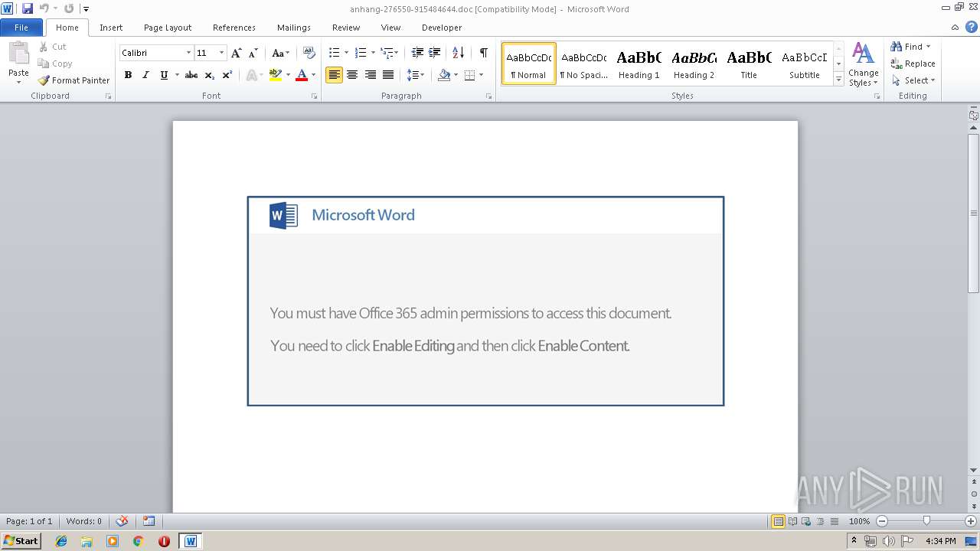Switch to the References tab

(234, 28)
